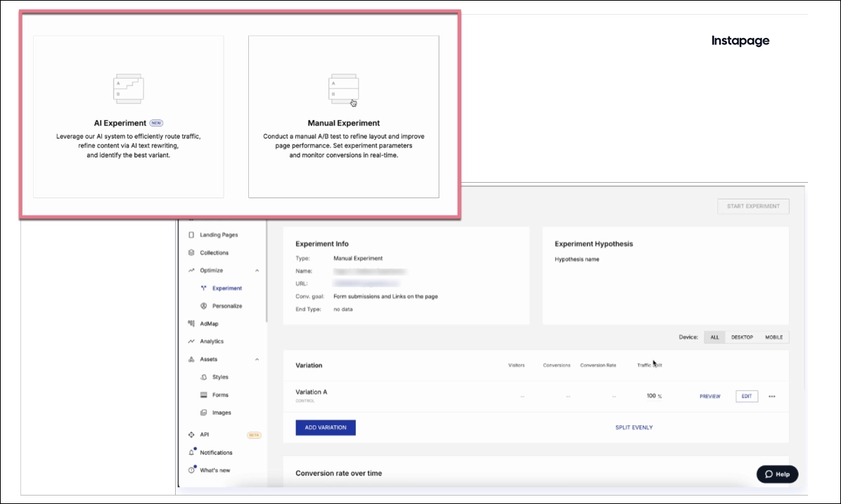Select AdMap in the sidebar
Viewport: 841px width, 504px height.
191,323
